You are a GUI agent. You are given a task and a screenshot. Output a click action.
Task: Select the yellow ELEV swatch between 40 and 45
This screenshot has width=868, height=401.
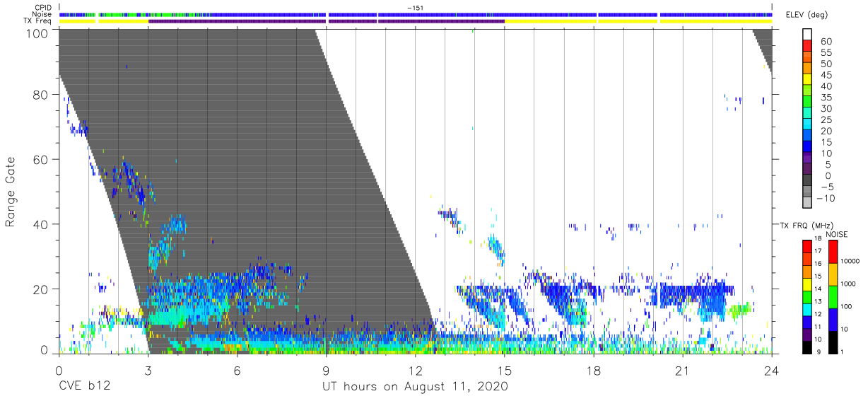(807, 80)
